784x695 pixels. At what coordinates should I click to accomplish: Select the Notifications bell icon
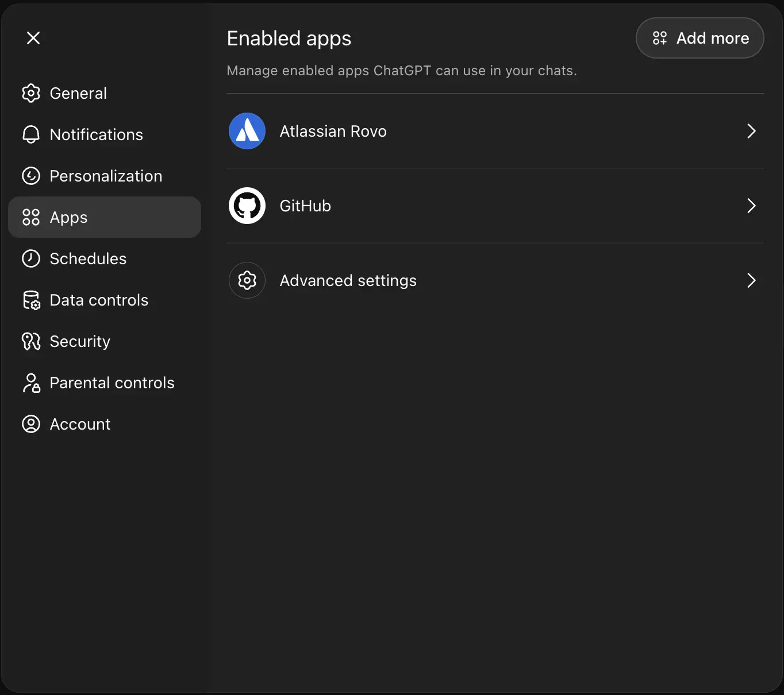[x=31, y=134]
